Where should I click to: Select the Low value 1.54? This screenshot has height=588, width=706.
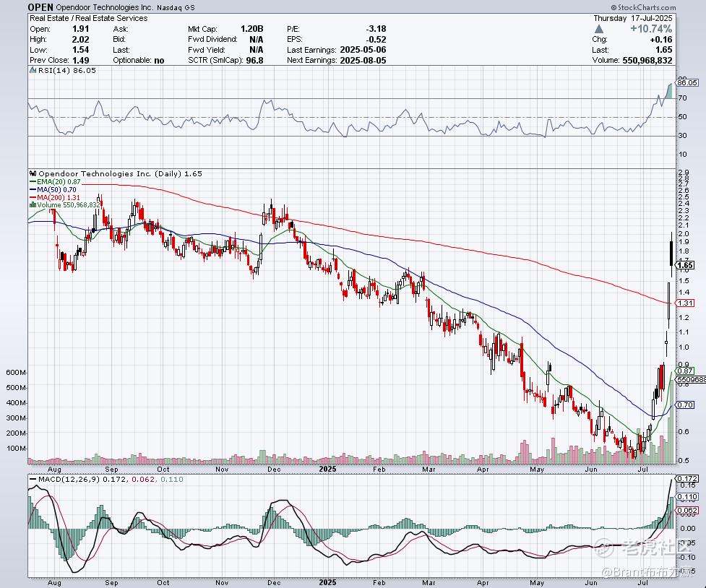[x=81, y=50]
